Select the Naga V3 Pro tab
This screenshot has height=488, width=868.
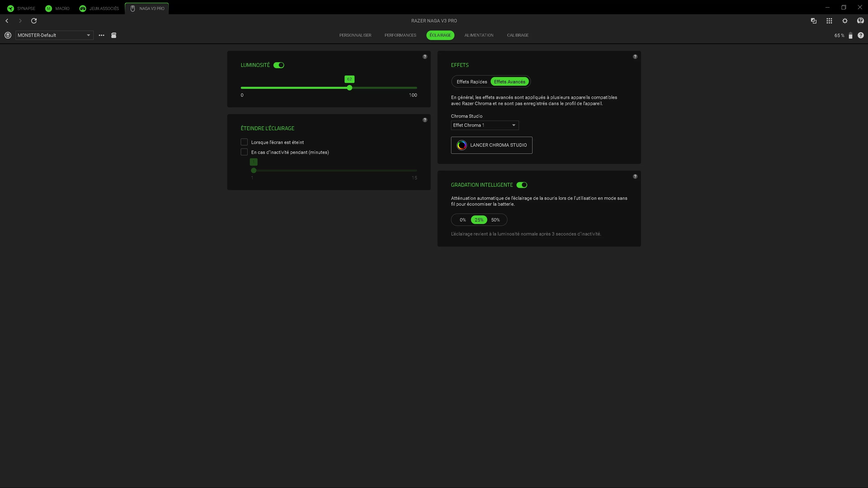point(147,8)
